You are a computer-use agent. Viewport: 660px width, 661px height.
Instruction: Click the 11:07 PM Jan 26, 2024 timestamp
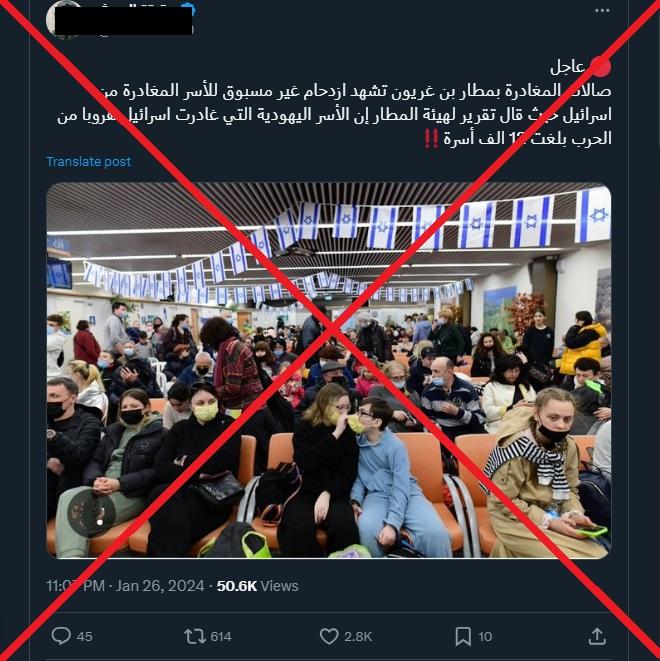[126, 586]
